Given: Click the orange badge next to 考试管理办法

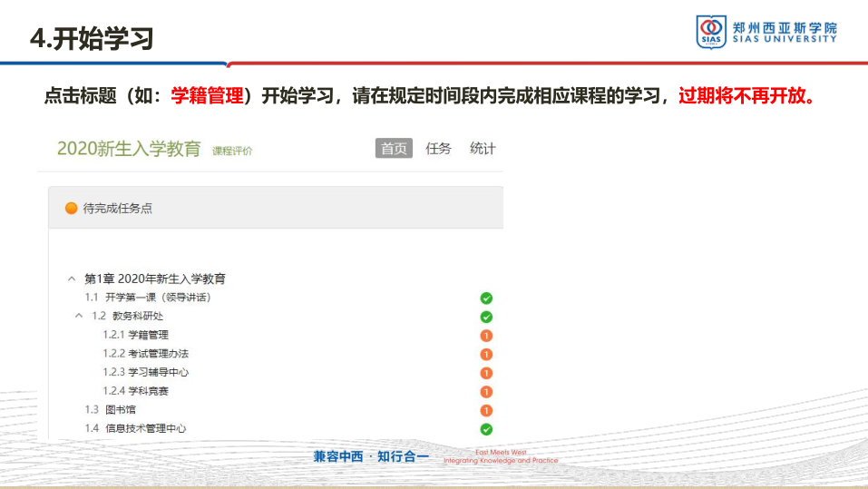Looking at the screenshot, I should tap(486, 354).
